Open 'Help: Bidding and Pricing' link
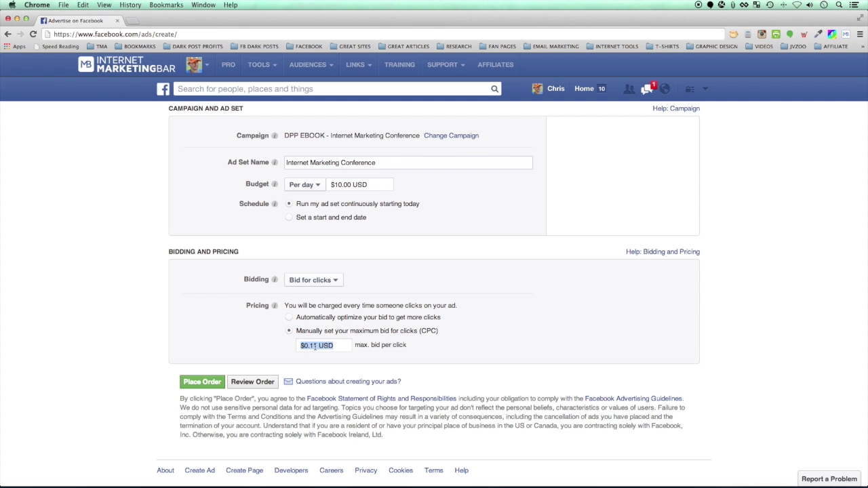 pos(663,251)
